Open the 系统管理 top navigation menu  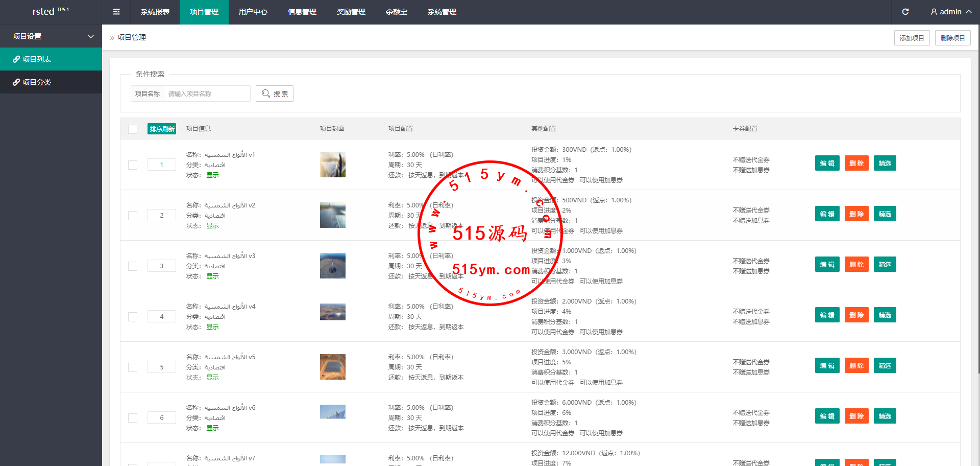[442, 12]
